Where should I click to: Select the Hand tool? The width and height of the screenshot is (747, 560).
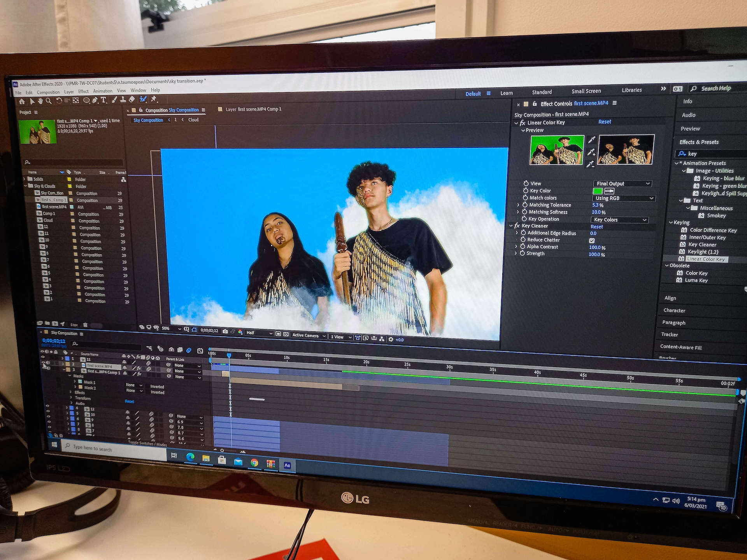(x=40, y=101)
